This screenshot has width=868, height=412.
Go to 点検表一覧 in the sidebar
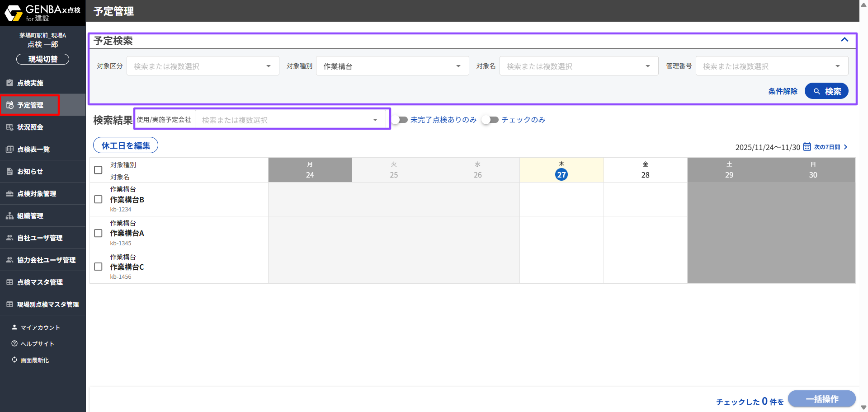point(33,150)
